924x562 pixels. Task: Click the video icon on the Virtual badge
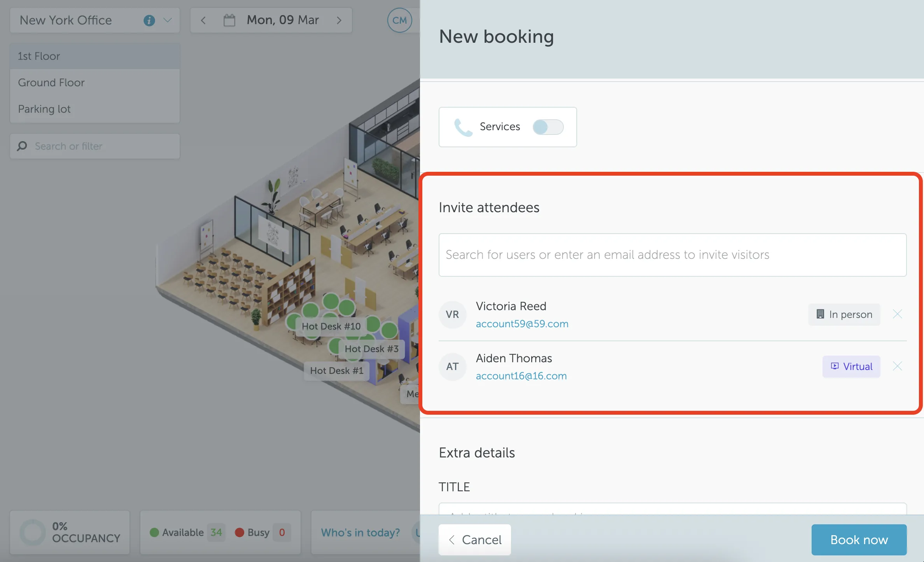coord(835,366)
